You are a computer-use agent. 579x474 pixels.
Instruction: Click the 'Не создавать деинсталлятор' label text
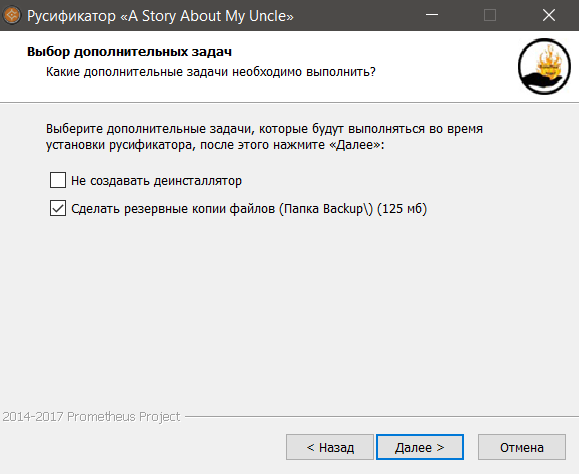[157, 181]
